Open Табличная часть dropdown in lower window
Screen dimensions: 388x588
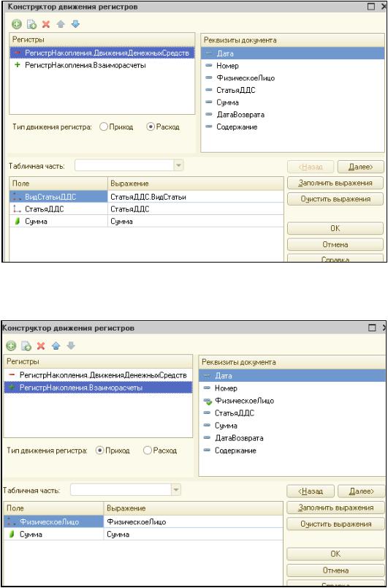click(175, 490)
